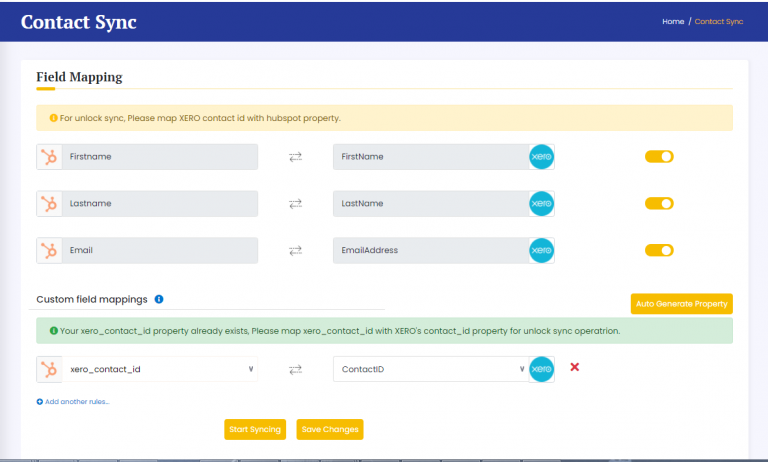Disable the Lastname mapping switch
Image resolution: width=768 pixels, height=462 pixels.
pos(659,203)
